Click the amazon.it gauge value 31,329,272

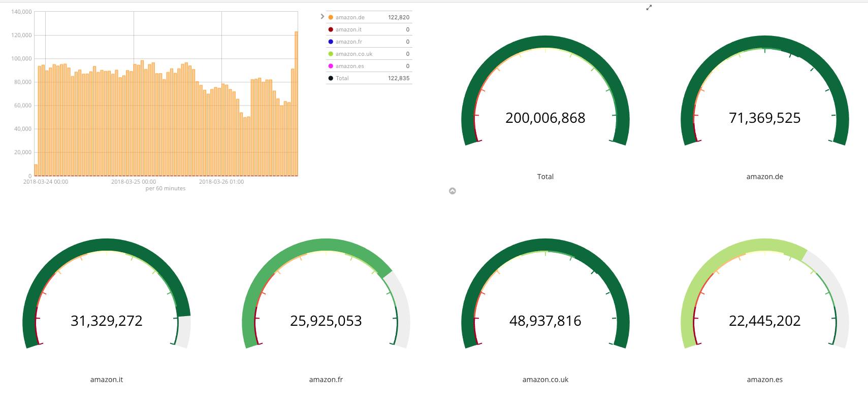[x=107, y=321]
